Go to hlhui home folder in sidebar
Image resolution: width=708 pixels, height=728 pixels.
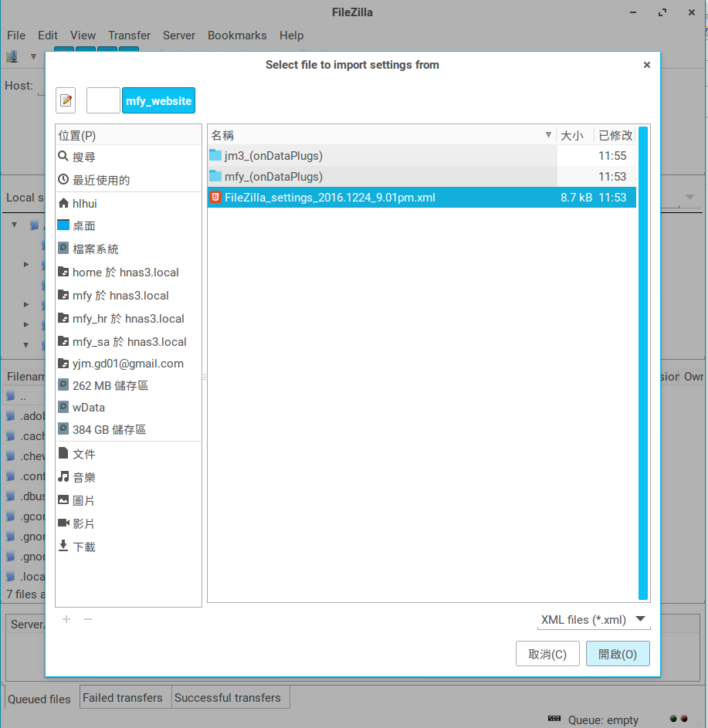84,204
